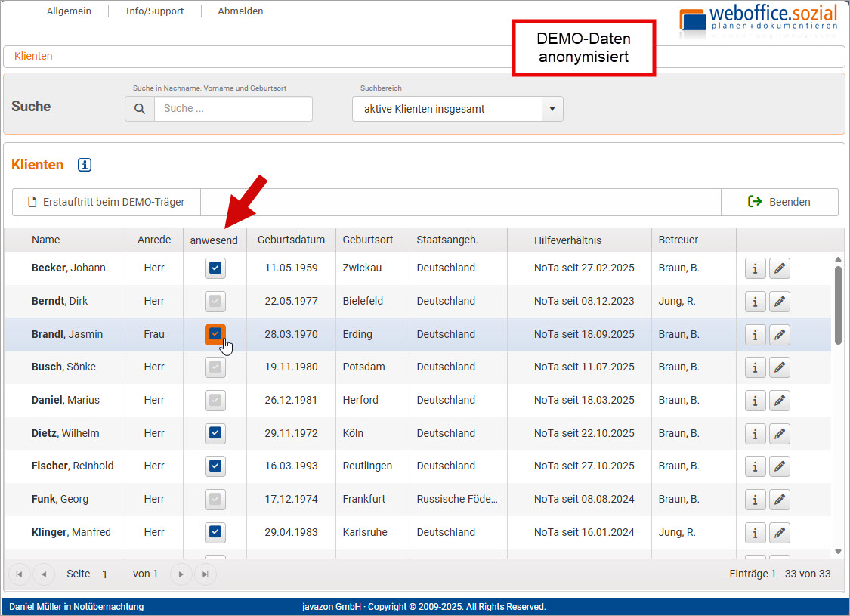The height and width of the screenshot is (616, 850).
Task: Edit Berndt, Dirk with pencil icon
Action: pyautogui.click(x=780, y=302)
